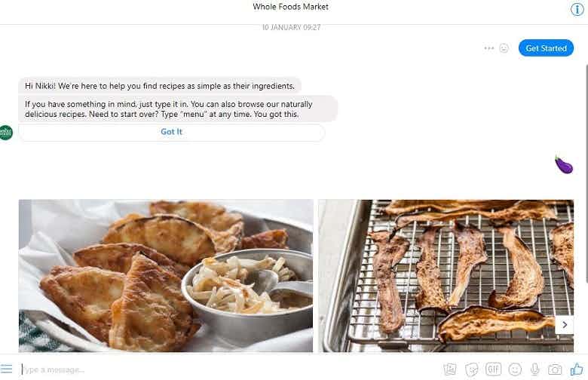Open the fried dumplings recipe image
The image size is (588, 380).
[x=166, y=275]
